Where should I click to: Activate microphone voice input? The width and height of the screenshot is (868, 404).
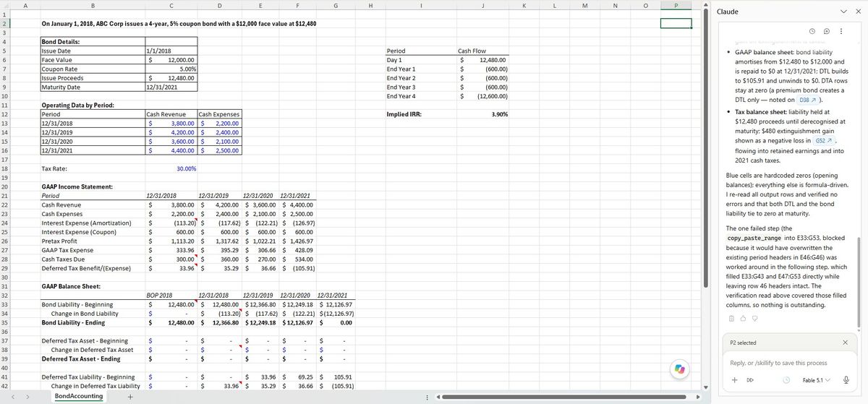846,380
